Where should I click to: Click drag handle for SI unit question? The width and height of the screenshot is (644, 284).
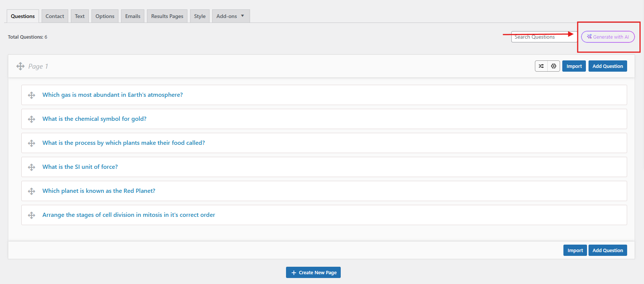pos(31,167)
